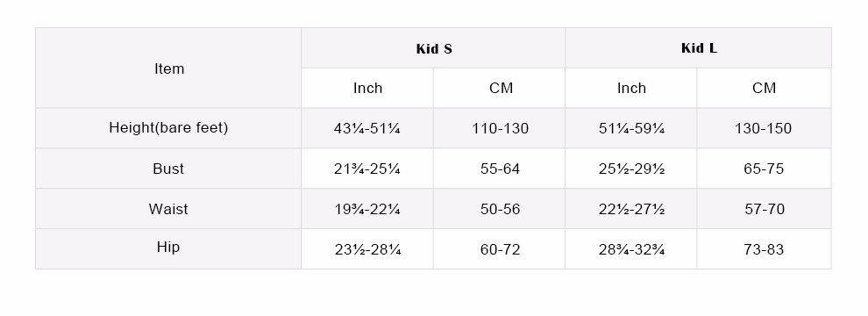Click the 50-56 waist cell
The width and height of the screenshot is (868, 316).
(x=500, y=209)
